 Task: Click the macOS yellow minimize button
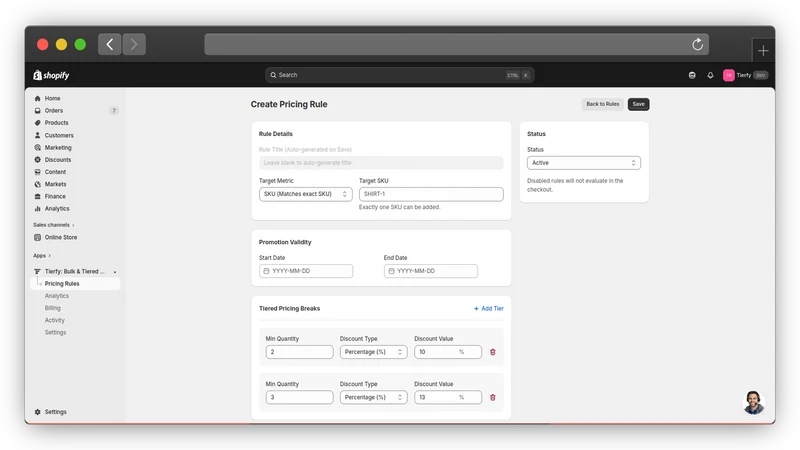click(61, 44)
